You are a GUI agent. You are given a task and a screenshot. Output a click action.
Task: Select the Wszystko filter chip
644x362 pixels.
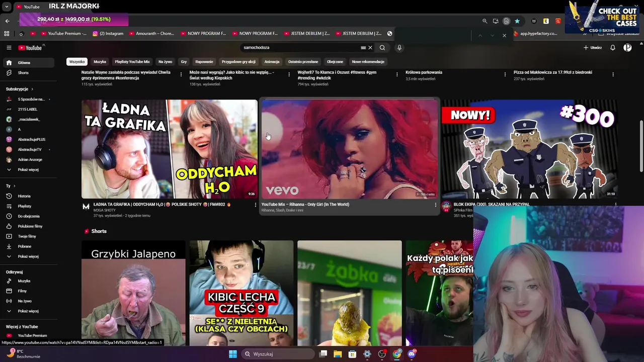[x=77, y=62]
